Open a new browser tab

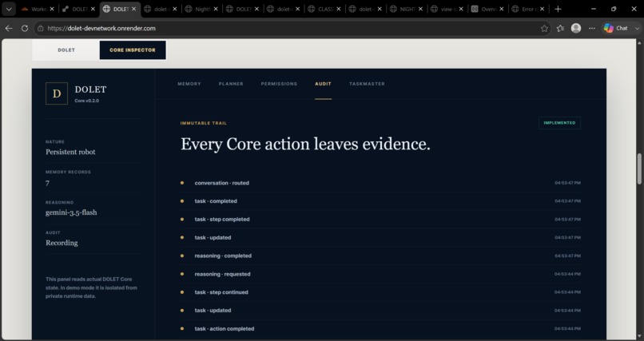click(558, 9)
